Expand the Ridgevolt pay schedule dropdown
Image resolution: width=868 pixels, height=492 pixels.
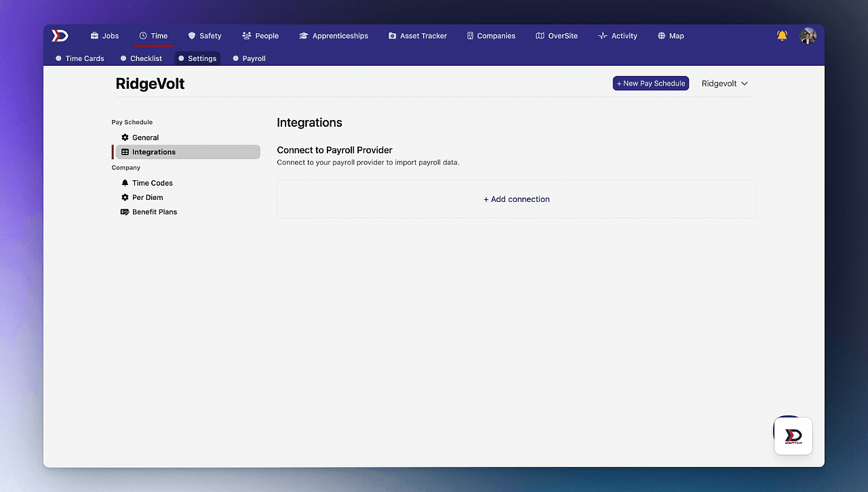pos(725,83)
